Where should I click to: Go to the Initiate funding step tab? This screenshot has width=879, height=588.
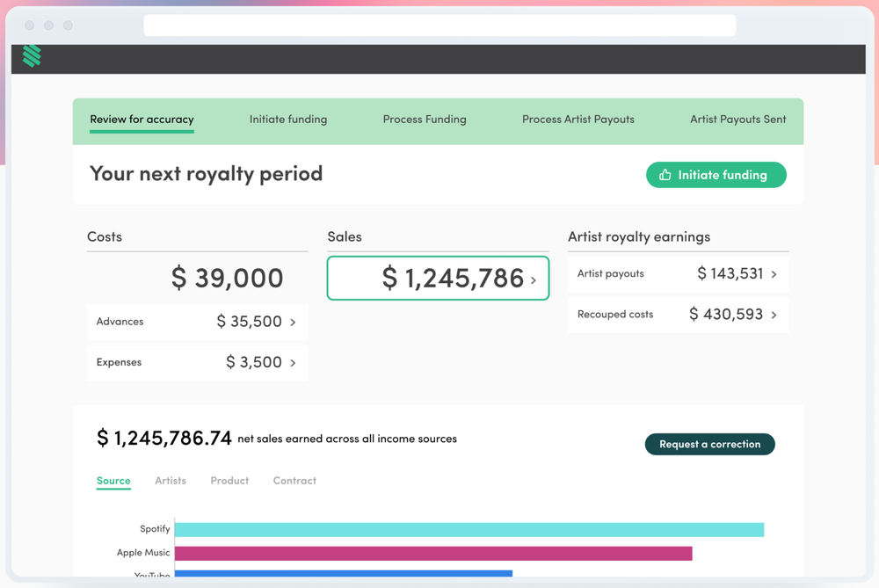coord(288,120)
